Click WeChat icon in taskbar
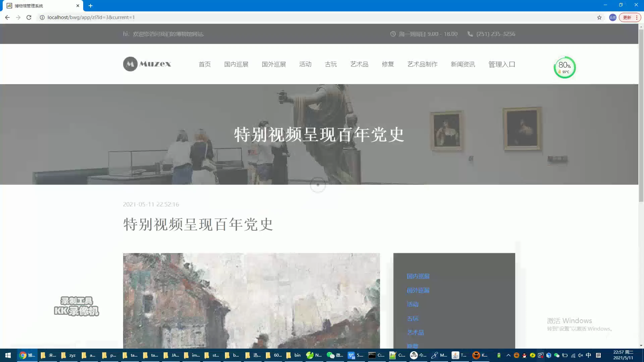 [x=331, y=355]
